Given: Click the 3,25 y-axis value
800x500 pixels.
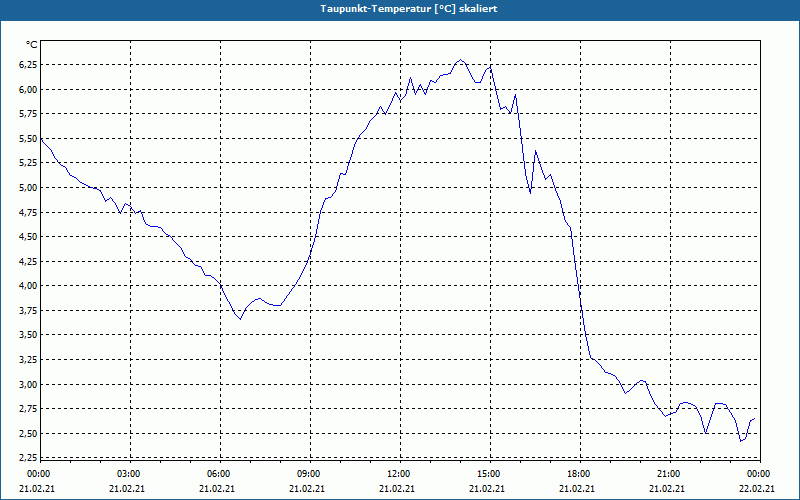Looking at the screenshot, I should (x=28, y=360).
